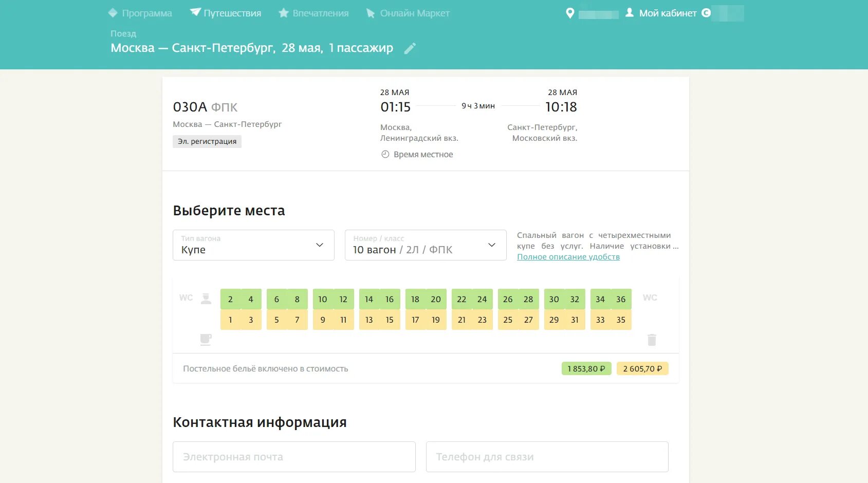868x483 pixels.
Task: Click the Телефон для связи input field
Action: pos(547,457)
